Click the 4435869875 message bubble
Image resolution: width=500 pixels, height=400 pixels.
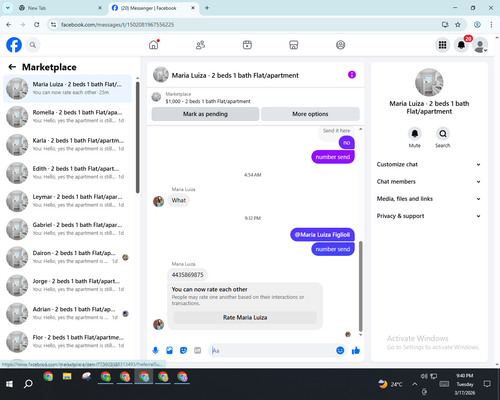click(x=187, y=275)
